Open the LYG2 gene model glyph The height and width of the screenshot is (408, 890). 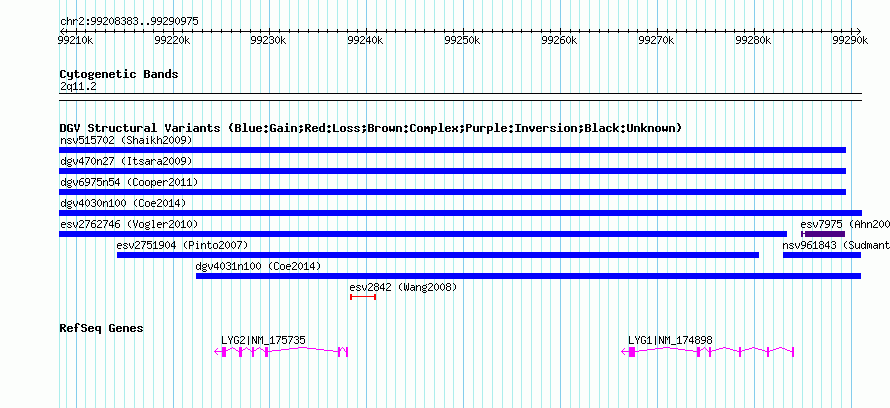click(x=281, y=352)
